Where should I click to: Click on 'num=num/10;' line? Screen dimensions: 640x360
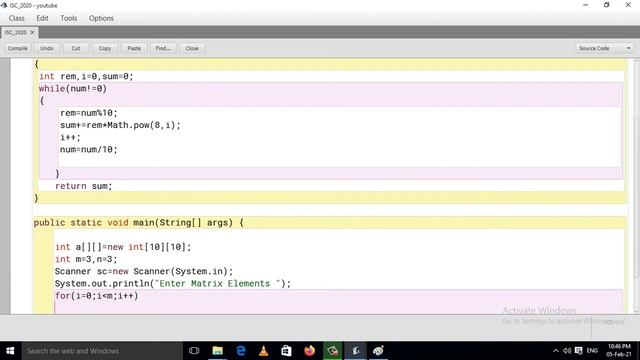pos(89,149)
